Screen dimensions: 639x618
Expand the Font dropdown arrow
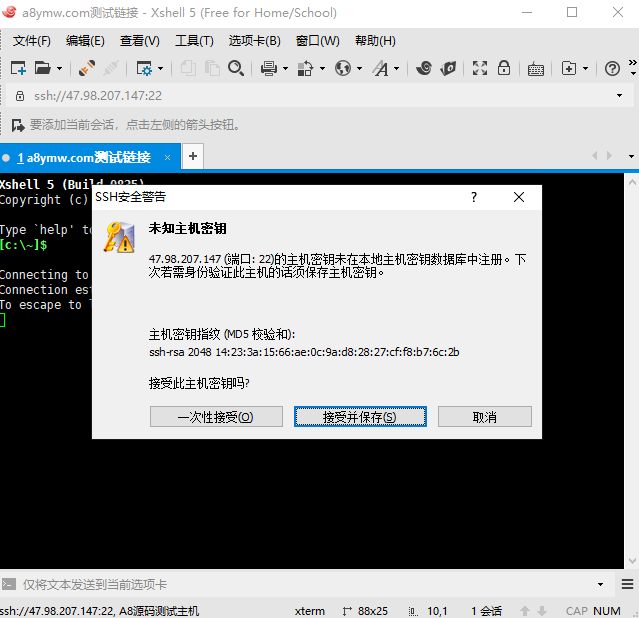point(397,68)
